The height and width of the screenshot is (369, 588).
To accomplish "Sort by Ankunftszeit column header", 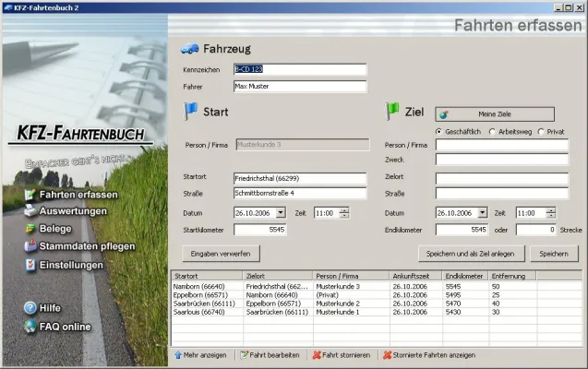I will [x=415, y=276].
